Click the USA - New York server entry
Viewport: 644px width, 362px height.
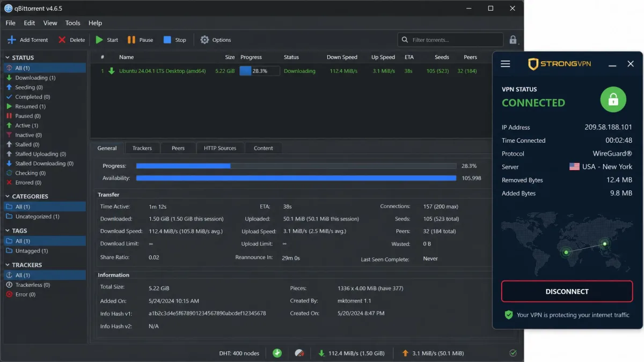pos(601,167)
